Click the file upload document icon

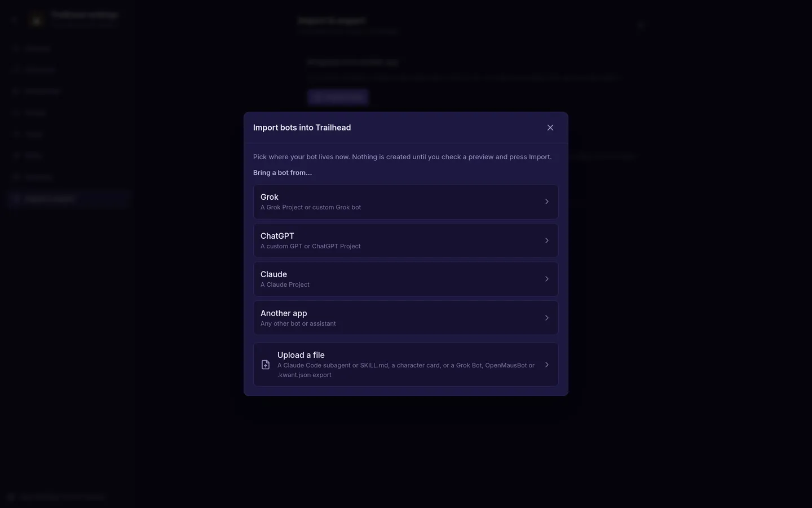point(266,365)
